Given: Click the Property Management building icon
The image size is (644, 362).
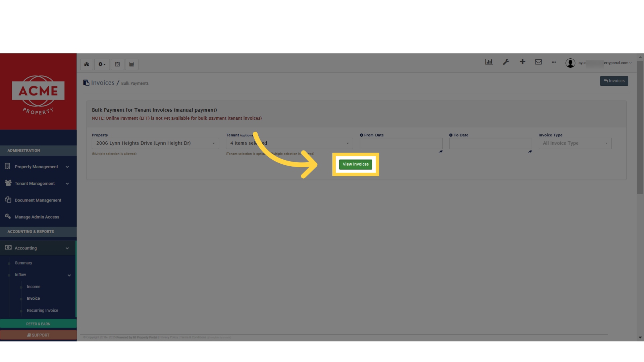Looking at the screenshot, I should click(x=7, y=166).
